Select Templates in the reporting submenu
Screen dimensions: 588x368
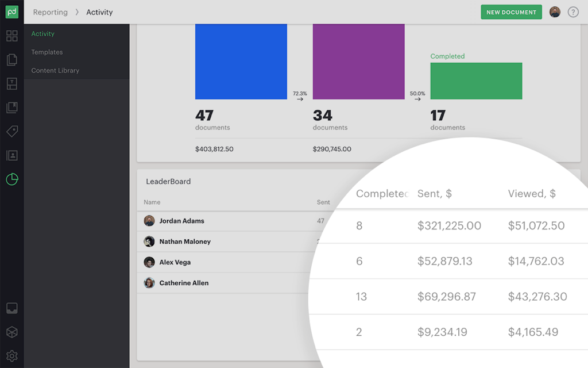pyautogui.click(x=47, y=52)
